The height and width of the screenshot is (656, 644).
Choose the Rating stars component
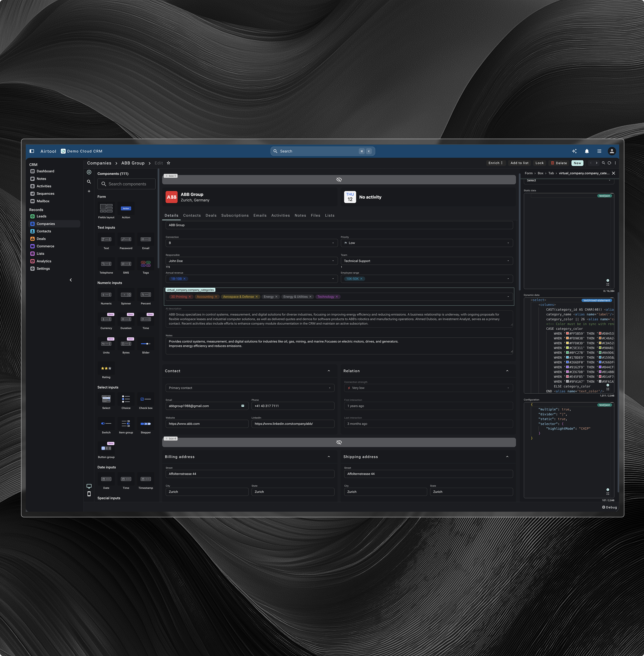[106, 368]
